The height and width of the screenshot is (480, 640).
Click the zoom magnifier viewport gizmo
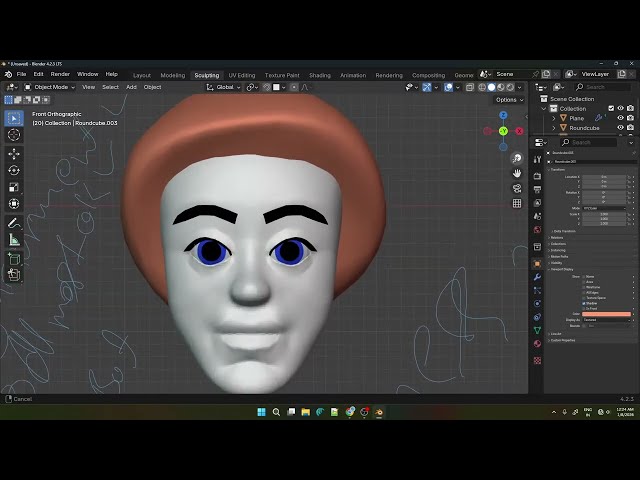click(x=517, y=158)
